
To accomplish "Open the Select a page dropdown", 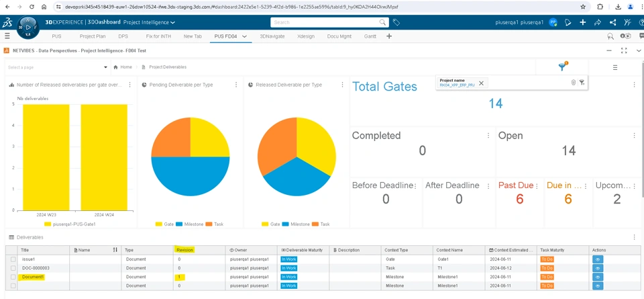I will tap(58, 67).
